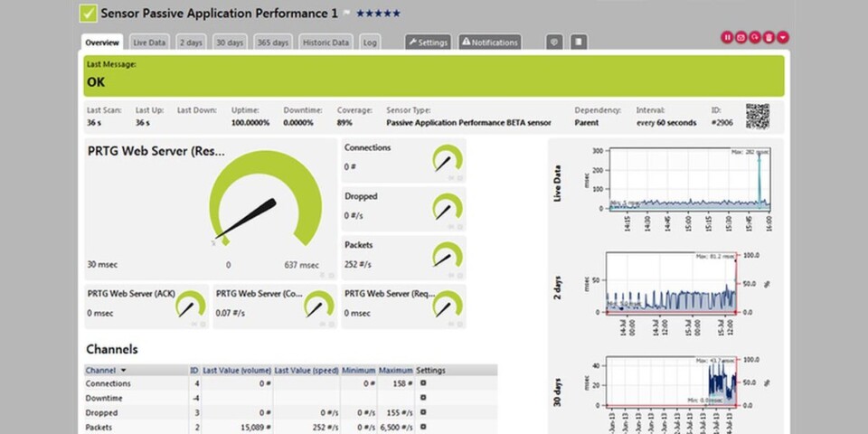The height and width of the screenshot is (434, 868).
Task: Open the Settings wrench tab
Action: (x=428, y=42)
